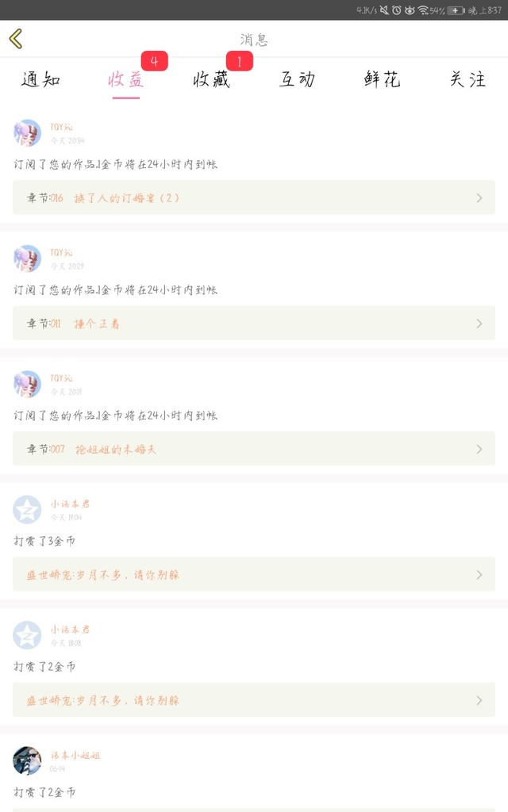Screen dimensions: 508x812
Task: Expand chevron on chapter 007 row
Action: (x=479, y=449)
